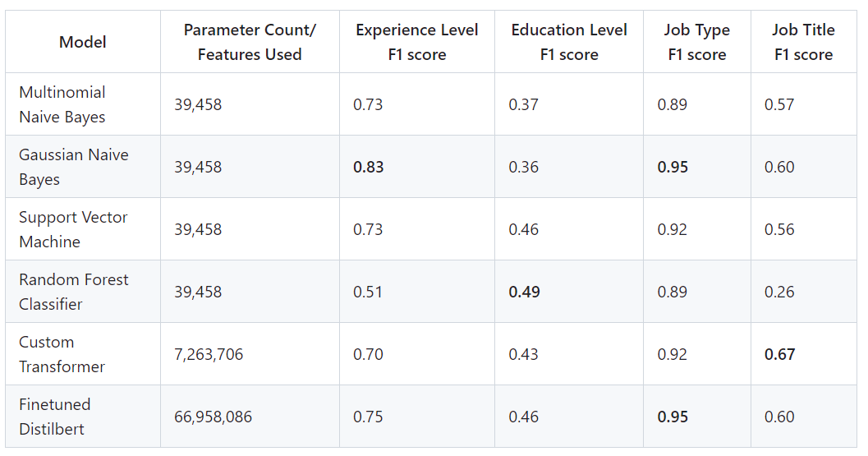Click the bold 0.67 Job Title score

(x=779, y=354)
